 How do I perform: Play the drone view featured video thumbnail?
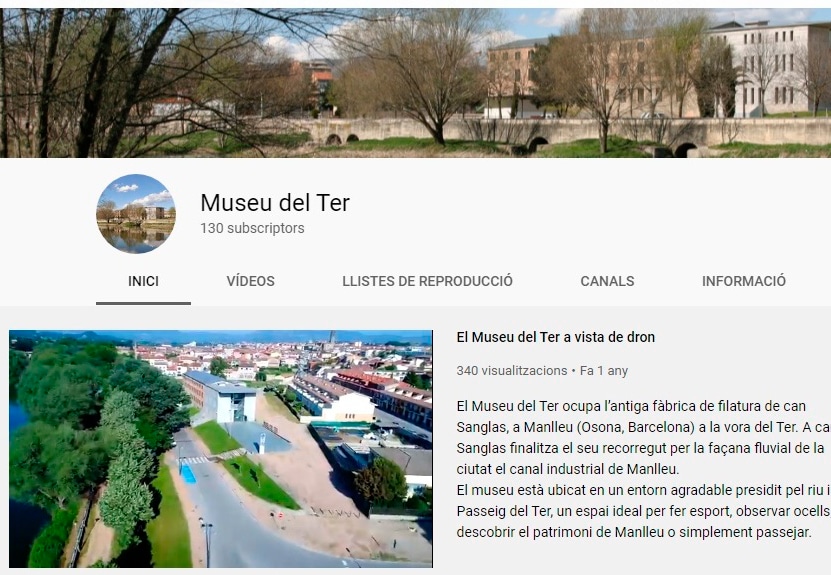coord(220,449)
